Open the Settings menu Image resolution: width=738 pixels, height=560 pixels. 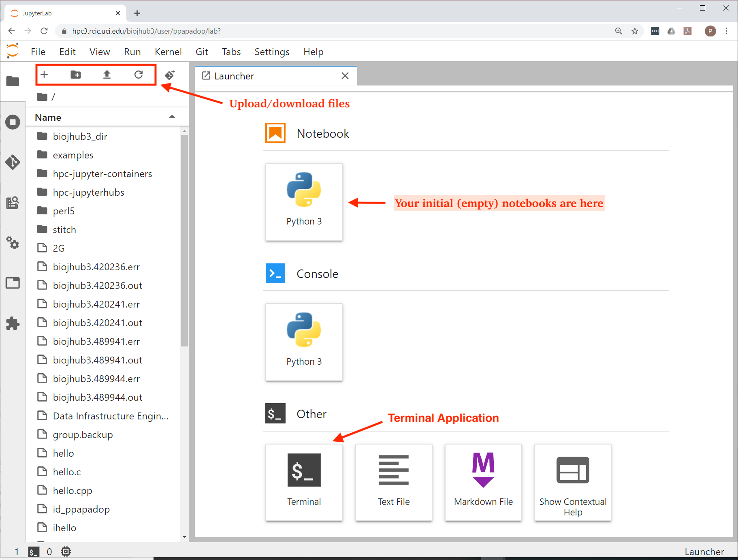coord(272,52)
